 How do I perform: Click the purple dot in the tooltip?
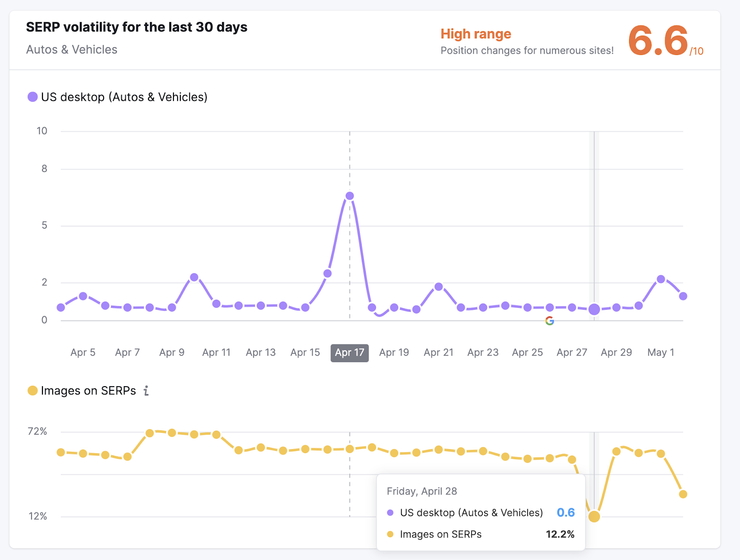tap(390, 513)
